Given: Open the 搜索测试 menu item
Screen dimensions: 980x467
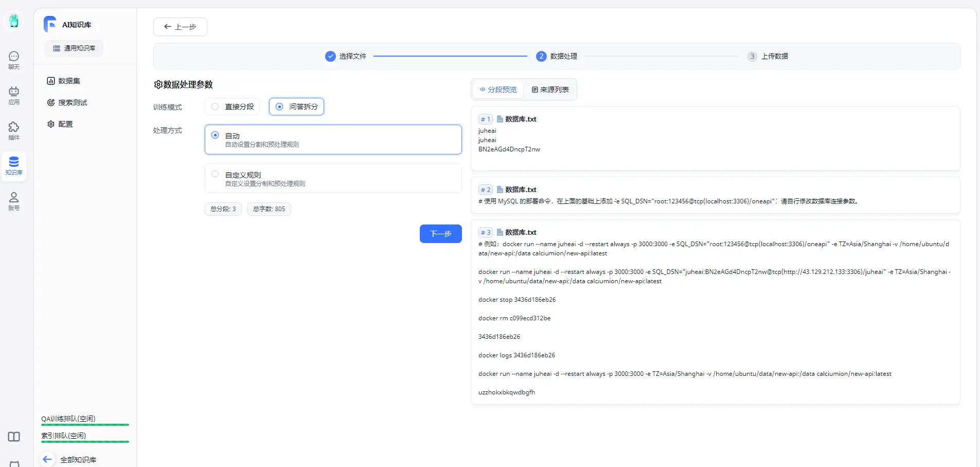Looking at the screenshot, I should (73, 102).
